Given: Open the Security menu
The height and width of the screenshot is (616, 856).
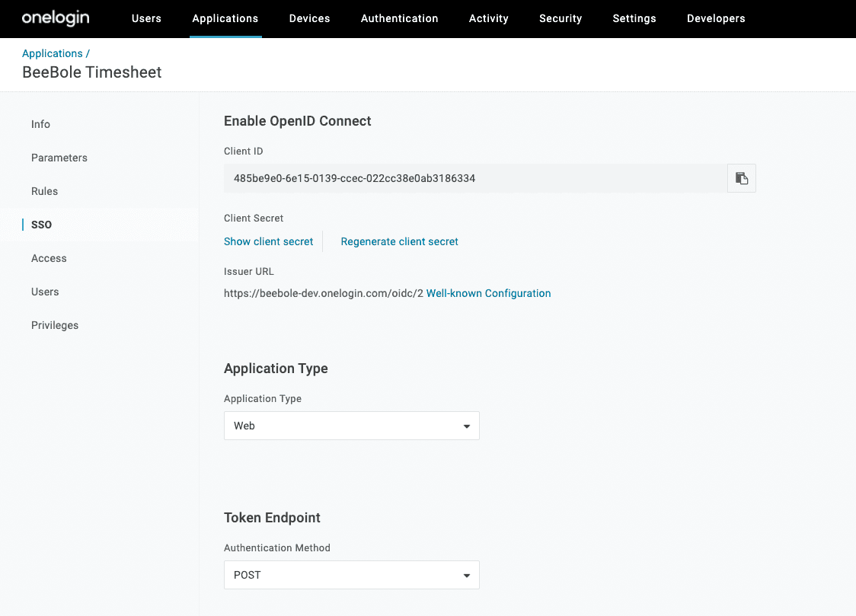Looking at the screenshot, I should (x=560, y=18).
